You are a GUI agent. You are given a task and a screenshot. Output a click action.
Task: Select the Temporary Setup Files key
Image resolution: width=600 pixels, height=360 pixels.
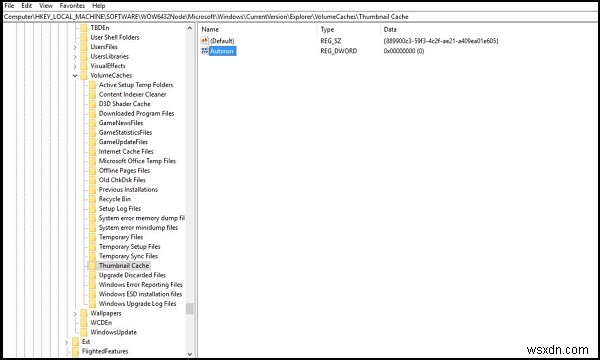click(129, 247)
